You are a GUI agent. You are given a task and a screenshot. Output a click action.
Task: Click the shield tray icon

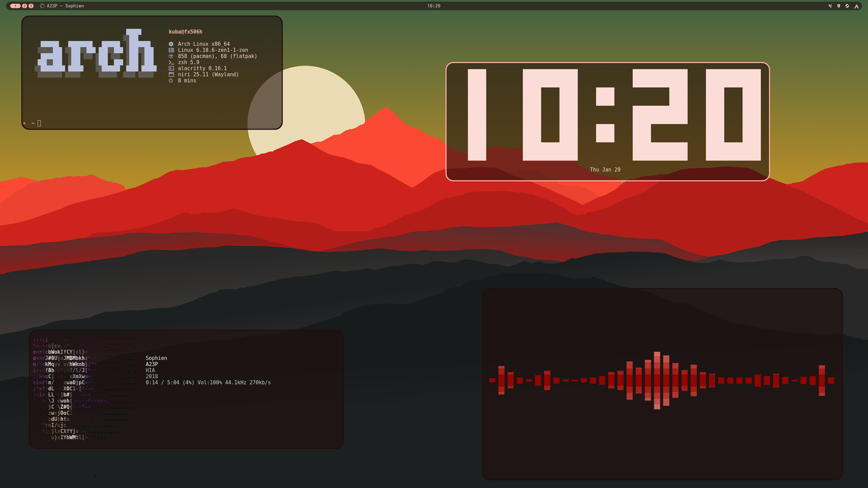(x=839, y=6)
